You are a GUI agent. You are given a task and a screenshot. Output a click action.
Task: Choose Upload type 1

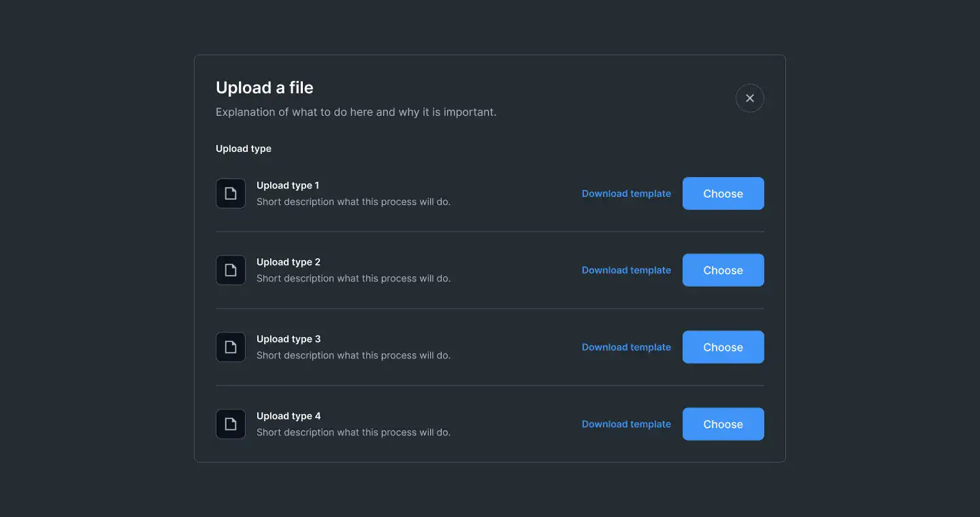tap(723, 193)
